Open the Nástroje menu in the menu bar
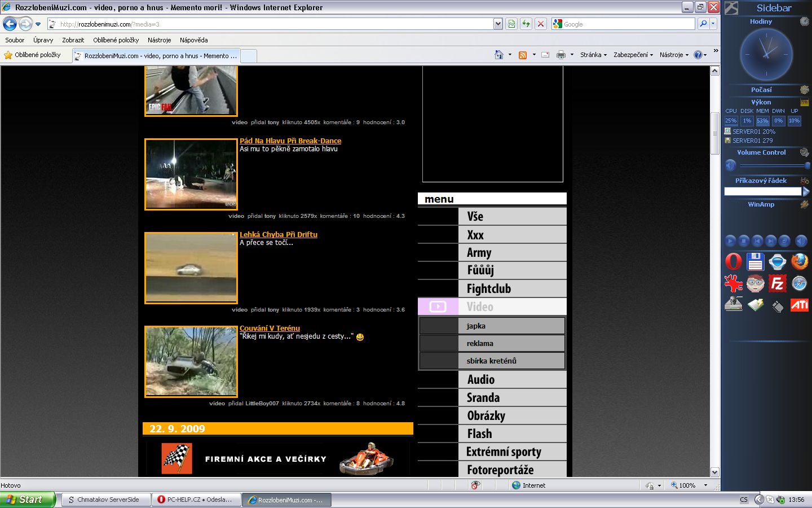Screen dimensions: 812x508 tap(159, 40)
